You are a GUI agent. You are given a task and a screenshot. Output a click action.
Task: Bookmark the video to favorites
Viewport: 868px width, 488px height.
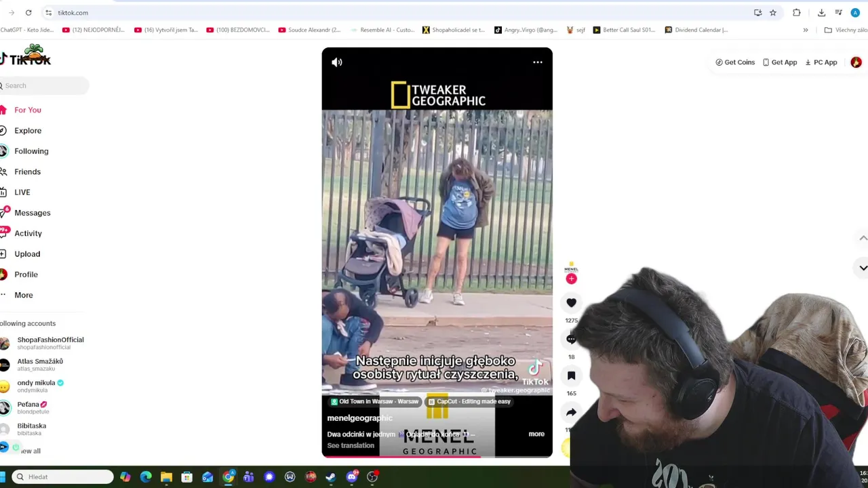(571, 375)
